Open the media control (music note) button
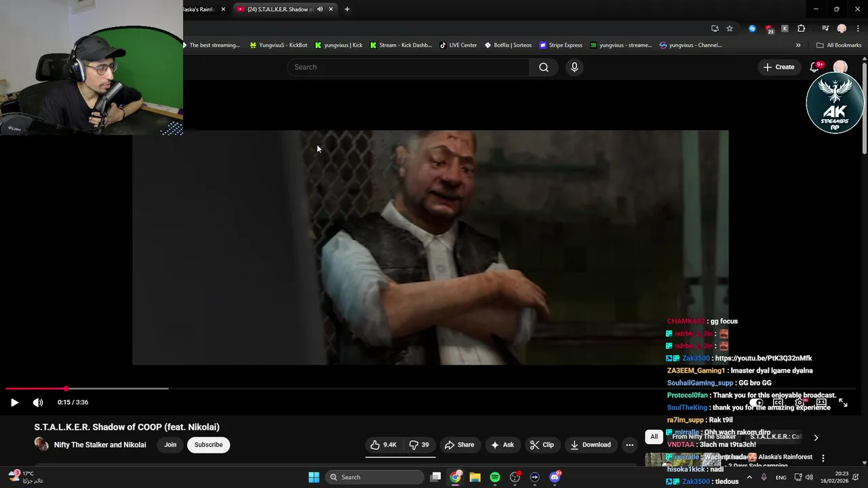 pos(825,28)
